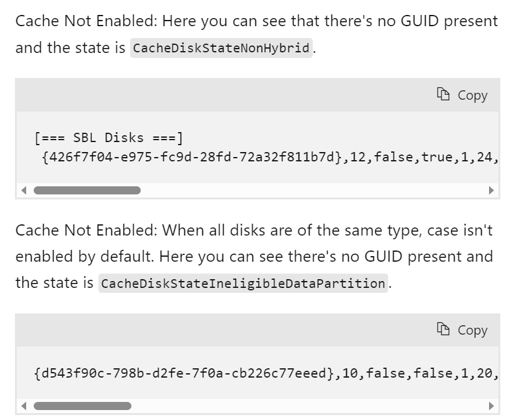Click the right scroll arrow under the d543f90c code
509x420 pixels.
491,406
